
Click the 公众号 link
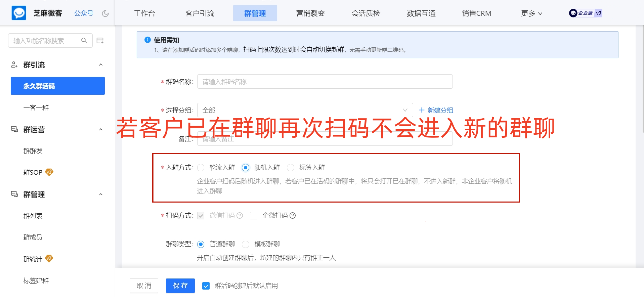(x=84, y=13)
